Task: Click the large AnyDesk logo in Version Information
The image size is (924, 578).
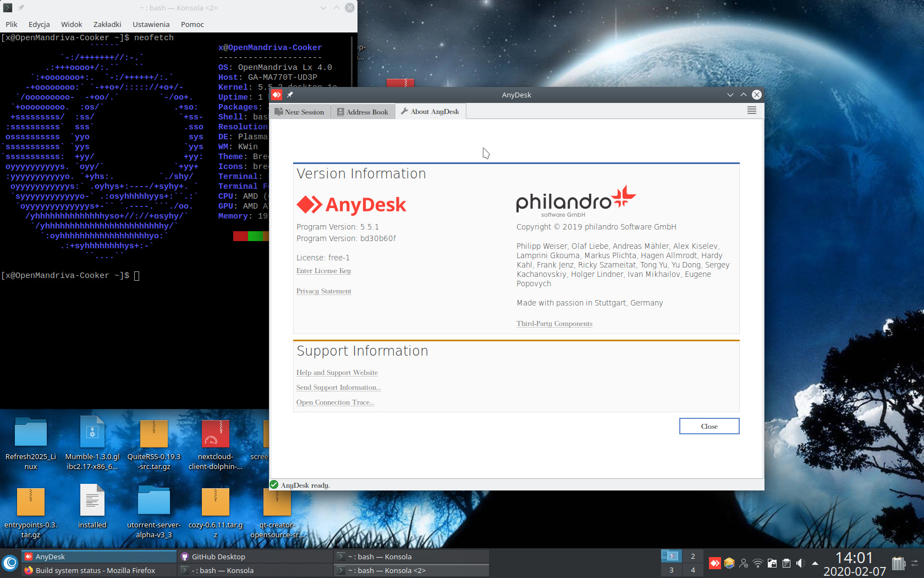Action: 351,205
